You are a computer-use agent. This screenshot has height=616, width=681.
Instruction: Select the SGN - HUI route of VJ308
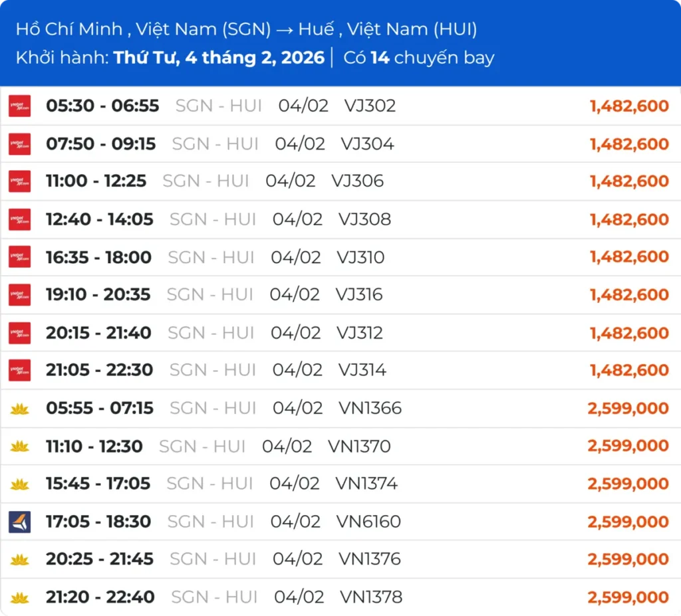(213, 219)
